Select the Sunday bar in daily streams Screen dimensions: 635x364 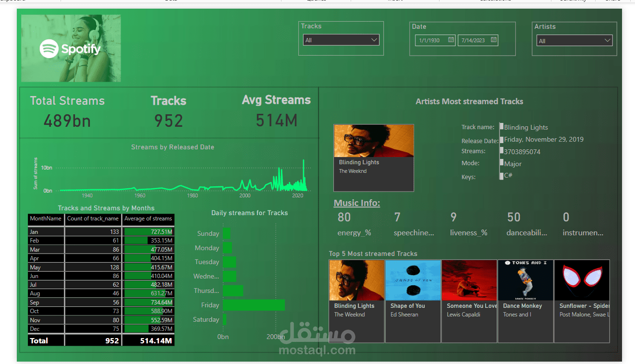tap(226, 233)
